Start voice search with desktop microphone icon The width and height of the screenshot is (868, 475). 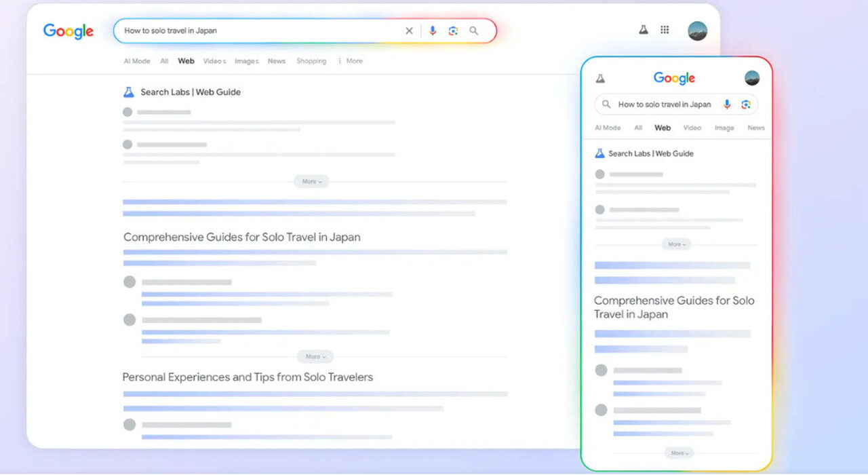pos(433,31)
